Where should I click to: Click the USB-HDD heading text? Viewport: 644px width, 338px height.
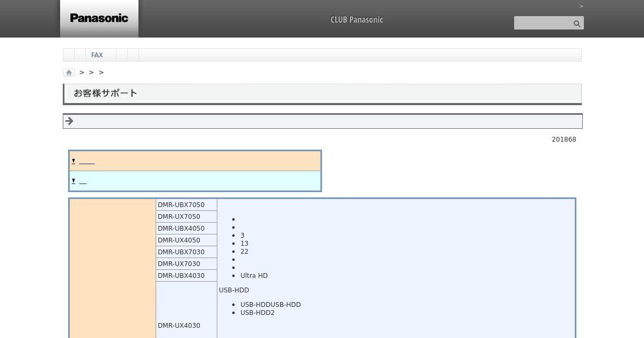234,290
